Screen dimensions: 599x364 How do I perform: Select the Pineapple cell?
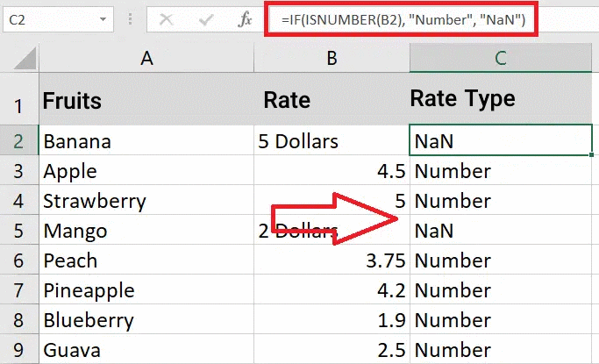[146, 290]
